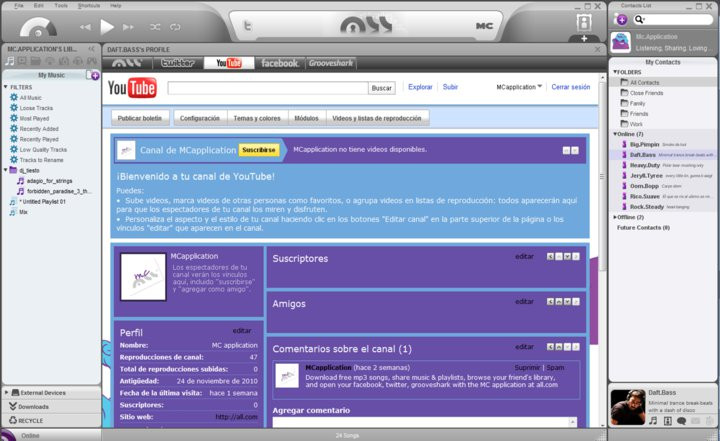The width and height of the screenshot is (720, 441).
Task: Switch to the Twitter tab
Action: pyautogui.click(x=178, y=63)
